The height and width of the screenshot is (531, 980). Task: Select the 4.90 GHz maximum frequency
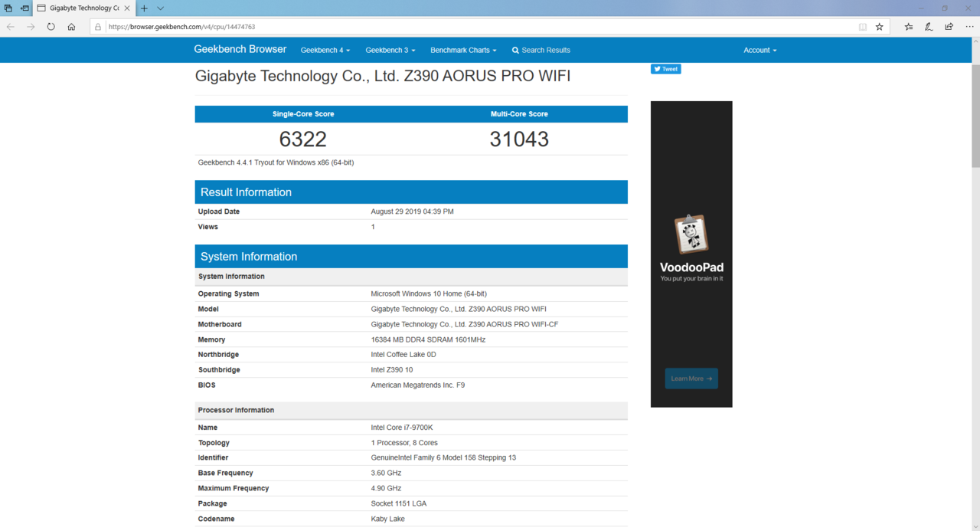point(387,488)
